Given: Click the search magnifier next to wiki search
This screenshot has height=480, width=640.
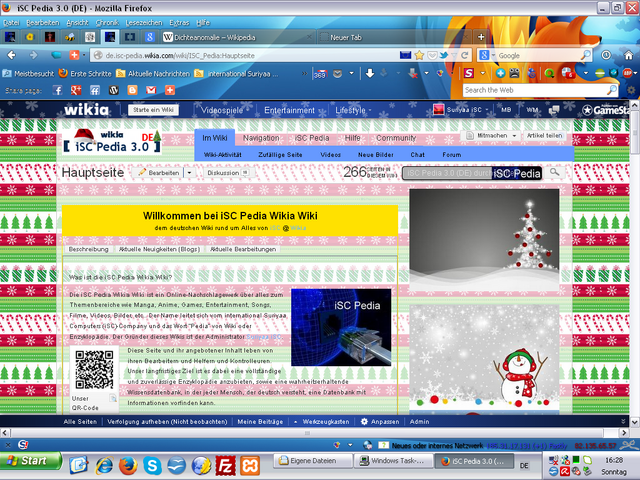Looking at the screenshot, I should [554, 173].
